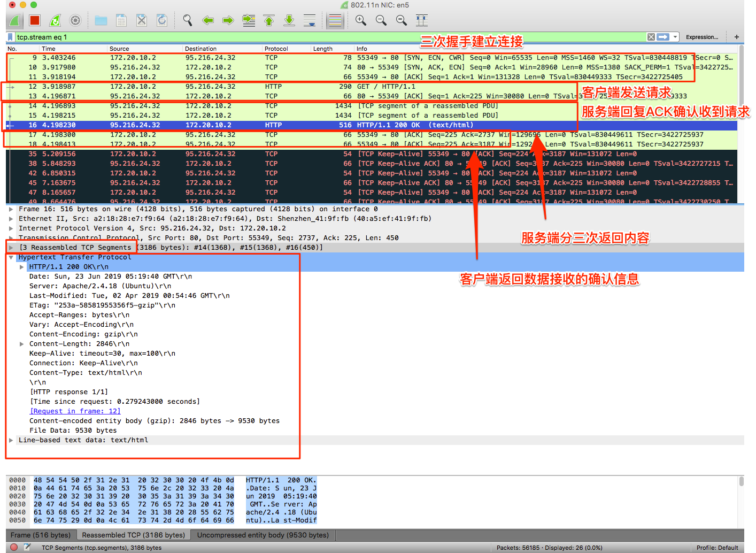This screenshot has height=553, width=756.
Task: Select packet 47 Keep-Alive row
Action: pos(372,193)
